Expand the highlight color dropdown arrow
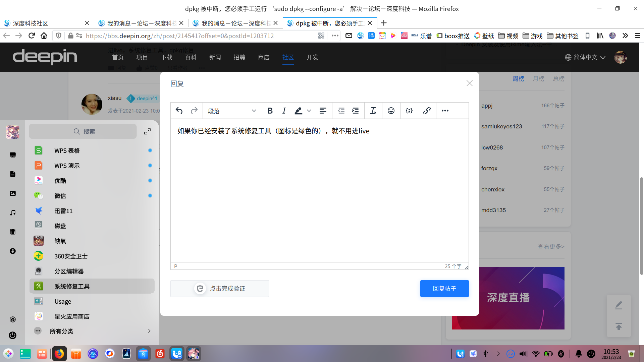The width and height of the screenshot is (644, 362). [309, 111]
